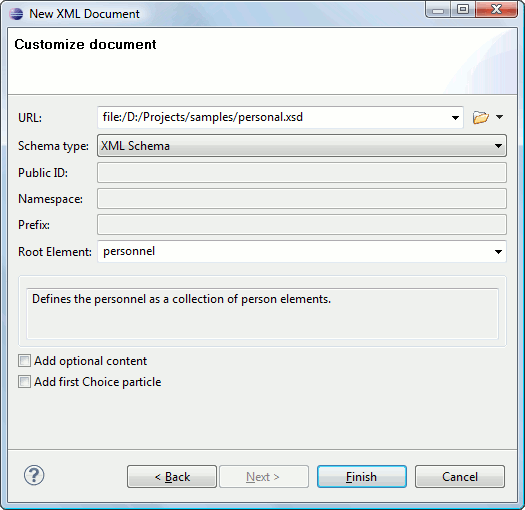The image size is (525, 510).
Task: Open the Schema type combo box
Action: pos(302,146)
